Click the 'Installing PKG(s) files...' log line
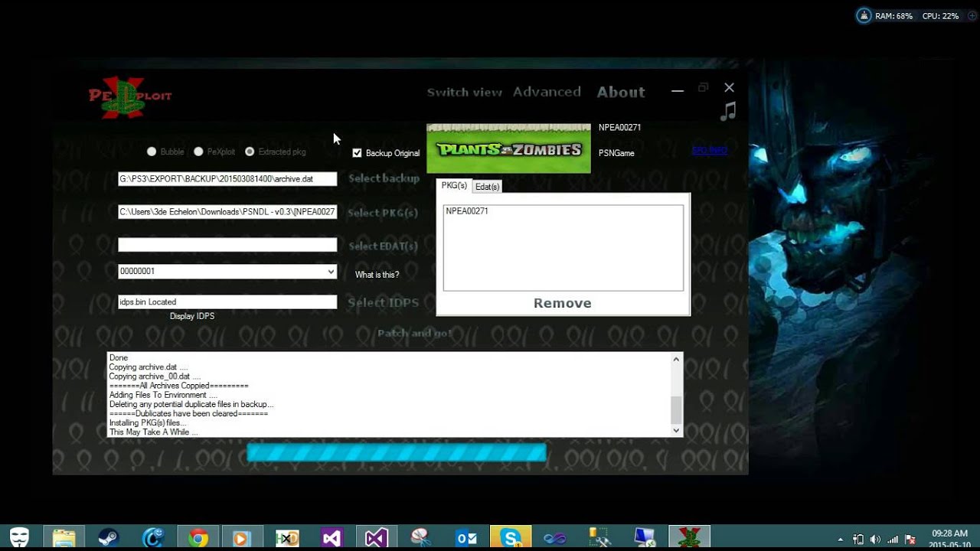Screen dimensions: 980x551 coord(148,423)
